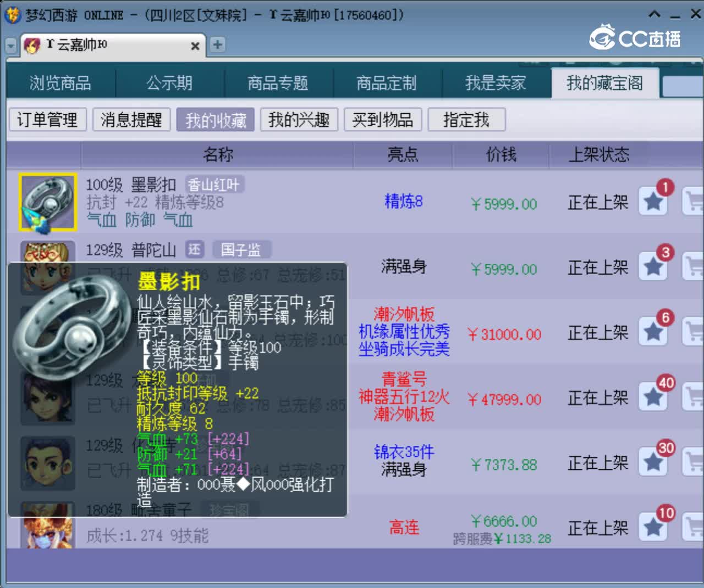Click the 还 badge beside 普陀山
The height and width of the screenshot is (588, 704).
pyautogui.click(x=195, y=250)
